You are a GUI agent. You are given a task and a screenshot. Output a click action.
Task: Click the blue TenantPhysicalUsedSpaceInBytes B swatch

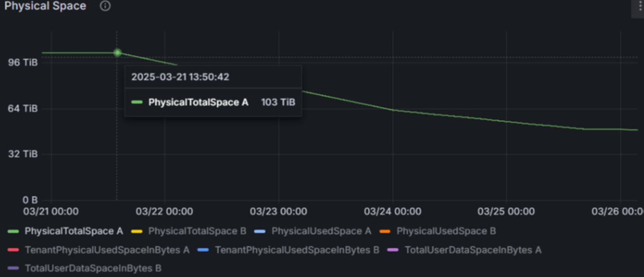coord(203,250)
